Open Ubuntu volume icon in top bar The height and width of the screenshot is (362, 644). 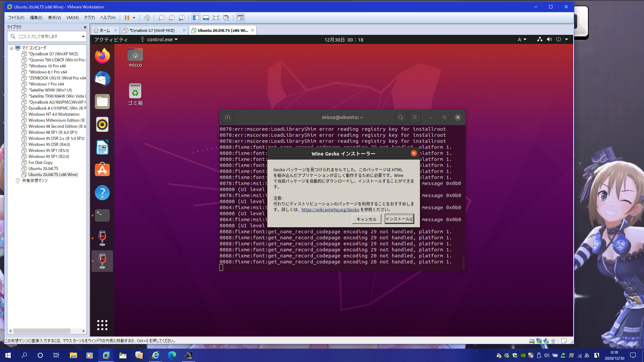pyautogui.click(x=549, y=40)
